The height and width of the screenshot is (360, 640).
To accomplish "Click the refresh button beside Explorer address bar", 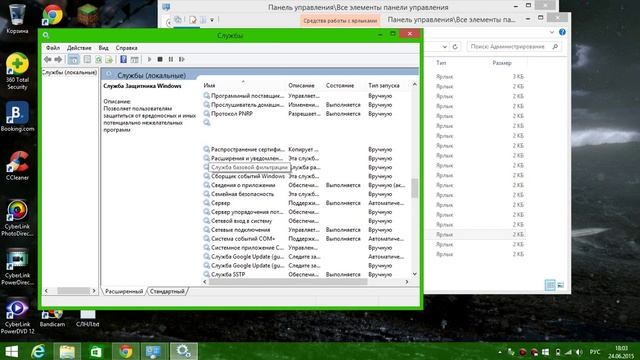I will coord(455,47).
